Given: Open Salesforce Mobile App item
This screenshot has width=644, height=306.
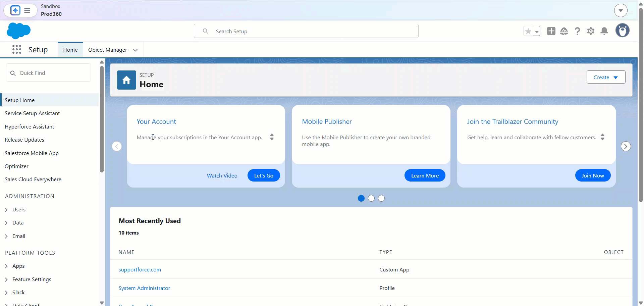Looking at the screenshot, I should 32,153.
